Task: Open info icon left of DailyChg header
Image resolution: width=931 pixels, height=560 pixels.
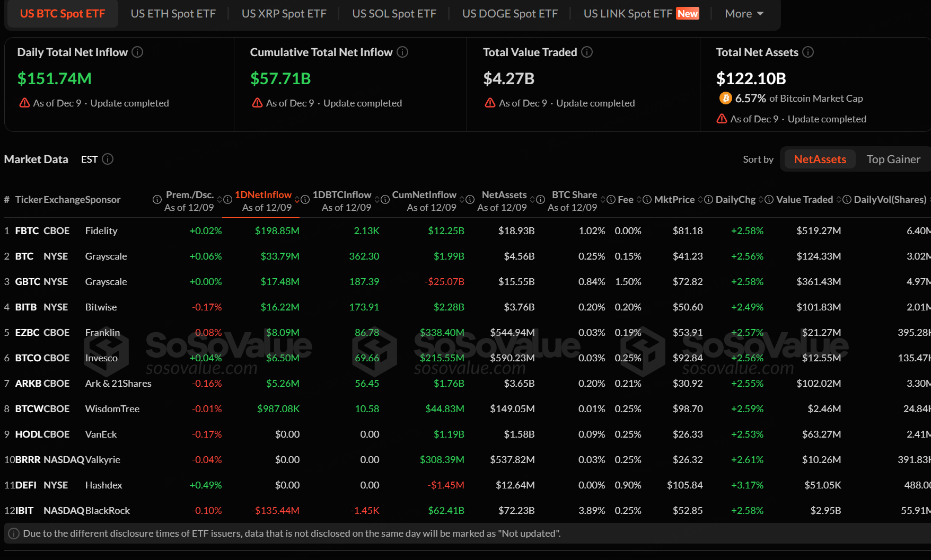Action: [x=708, y=200]
